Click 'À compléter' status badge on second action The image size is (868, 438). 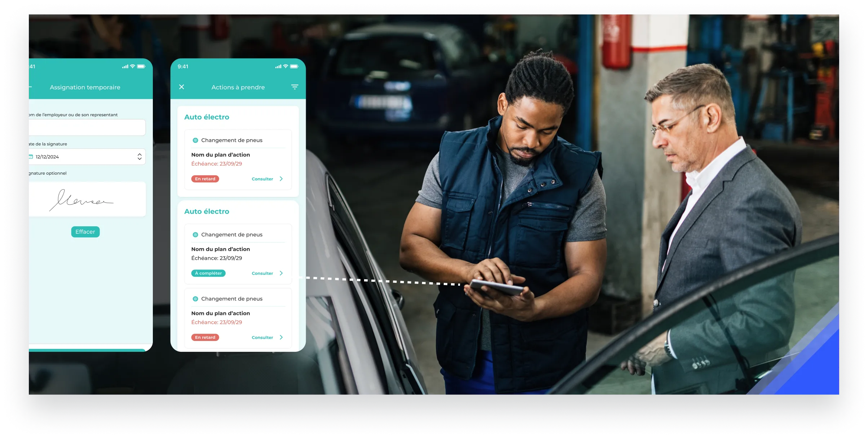[208, 273]
